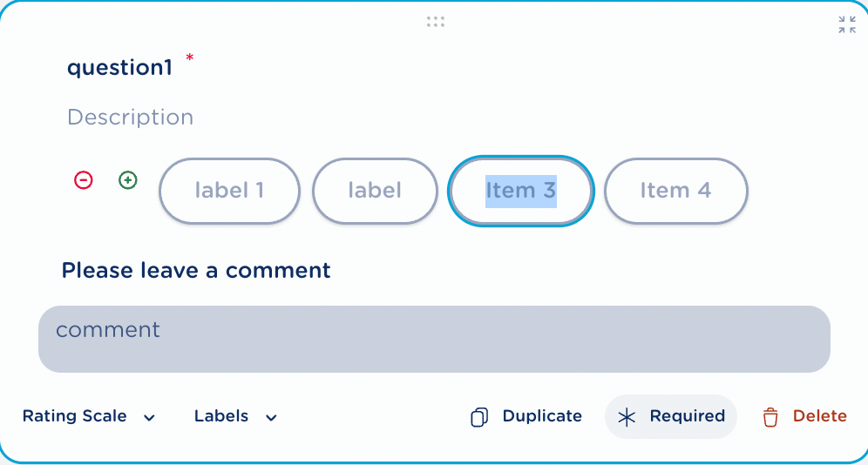Select the "label 1" rating item
This screenshot has height=465, width=868.
click(x=229, y=191)
